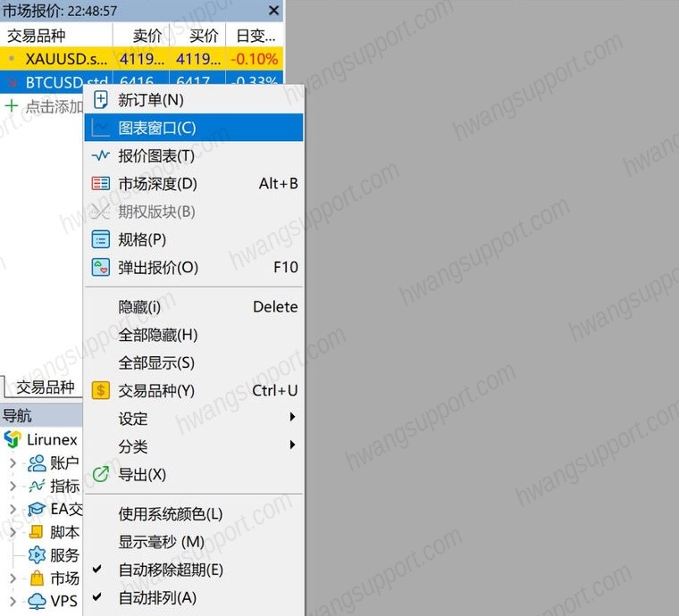Select 全部显示(S) menu entry
This screenshot has width=679, height=616.
point(194,362)
